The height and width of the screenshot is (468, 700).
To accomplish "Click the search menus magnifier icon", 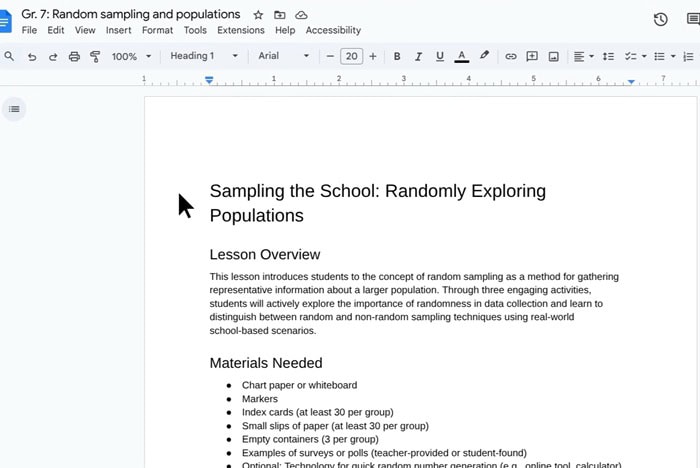I will 9,56.
